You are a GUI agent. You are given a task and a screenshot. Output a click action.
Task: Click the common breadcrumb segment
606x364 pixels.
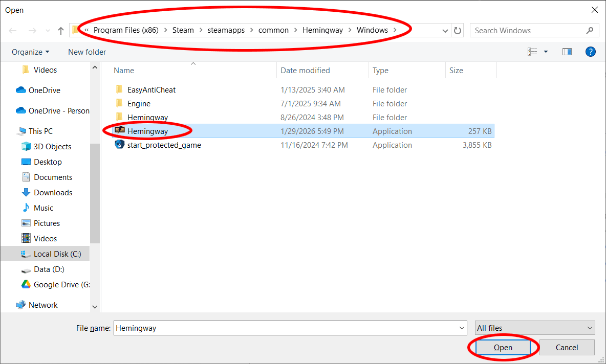tap(274, 30)
